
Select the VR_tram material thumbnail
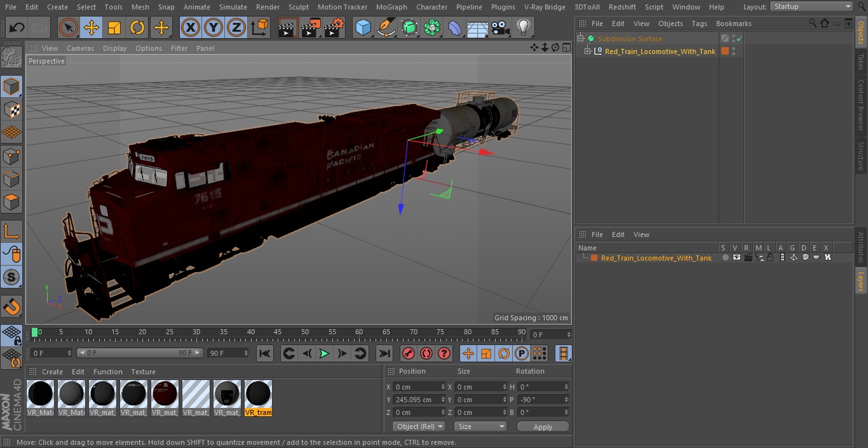click(258, 398)
